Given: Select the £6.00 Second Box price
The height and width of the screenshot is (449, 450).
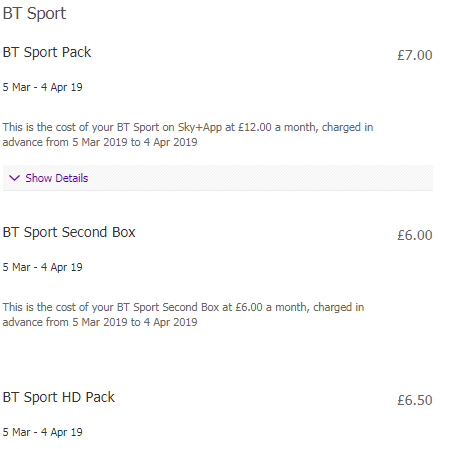Looking at the screenshot, I should (415, 235).
